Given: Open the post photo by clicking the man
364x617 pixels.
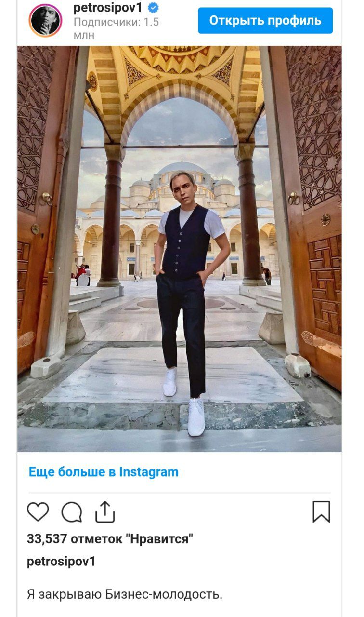Looking at the screenshot, I should 189,299.
